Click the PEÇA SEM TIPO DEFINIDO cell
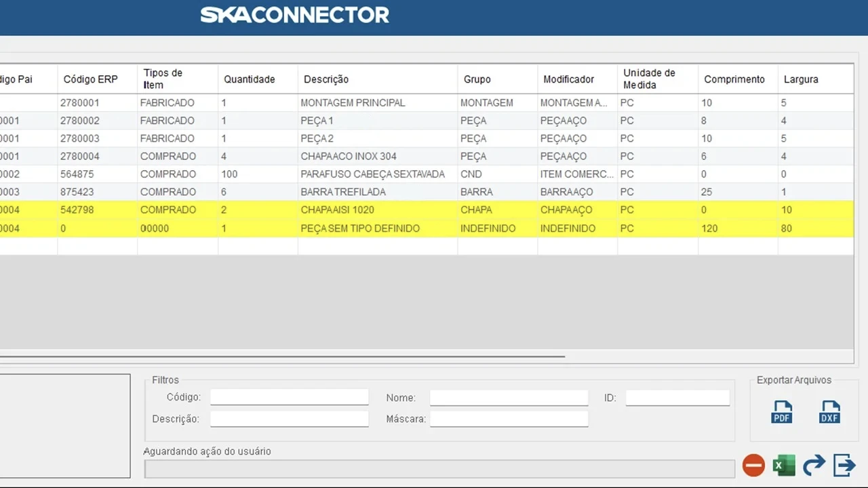Image resolution: width=868 pixels, height=488 pixels. pos(360,228)
